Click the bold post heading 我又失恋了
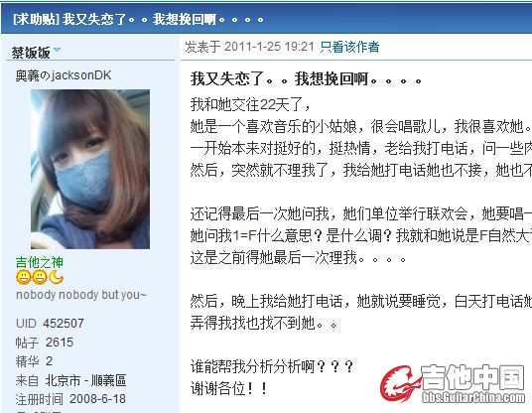532x413 pixels. click(306, 79)
